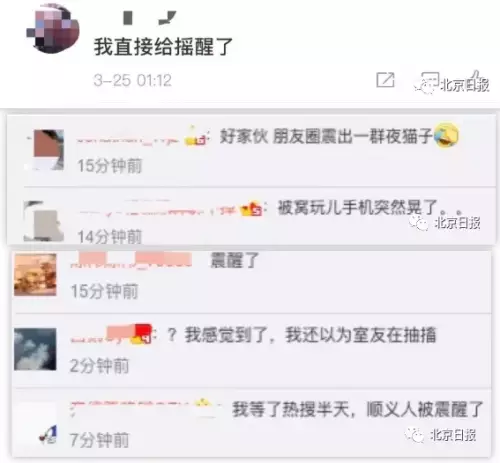Tap the comment bubble icon on top post
Viewport: 500px width, 463px height.
pyautogui.click(x=430, y=80)
